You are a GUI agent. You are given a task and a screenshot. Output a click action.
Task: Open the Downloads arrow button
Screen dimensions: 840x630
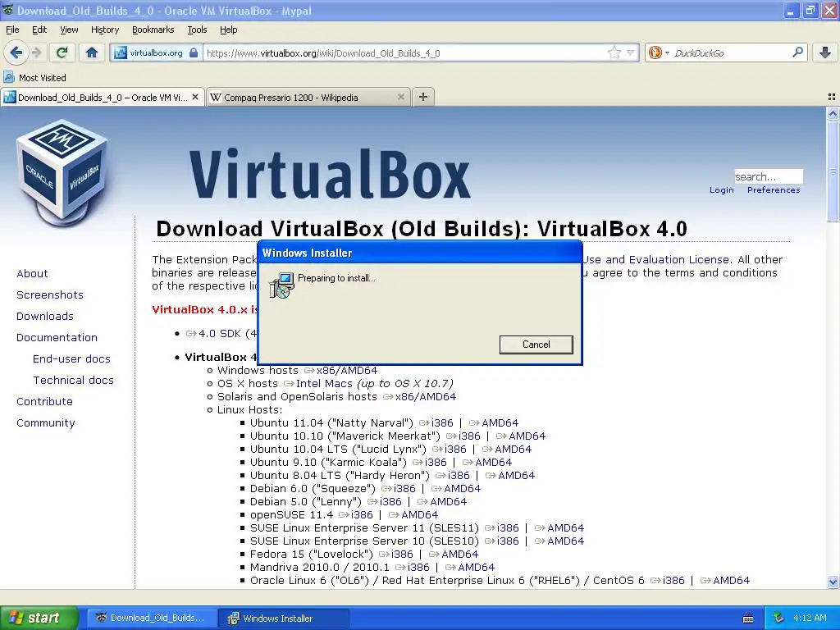click(825, 52)
